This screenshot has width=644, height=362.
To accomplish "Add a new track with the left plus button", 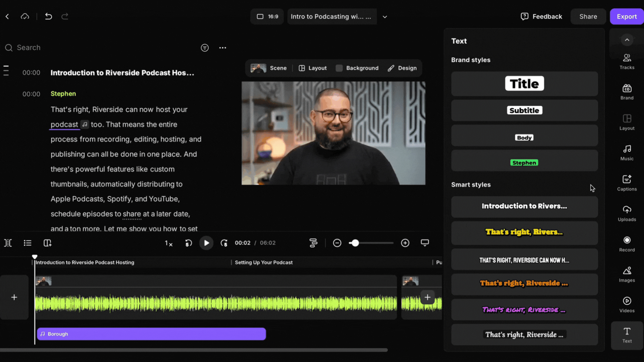I will (14, 297).
